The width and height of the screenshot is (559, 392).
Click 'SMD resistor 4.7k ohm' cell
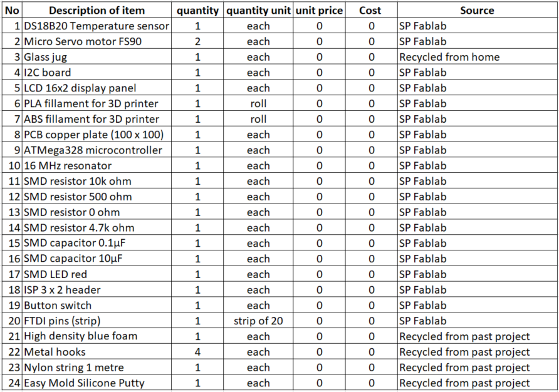pyautogui.click(x=97, y=228)
